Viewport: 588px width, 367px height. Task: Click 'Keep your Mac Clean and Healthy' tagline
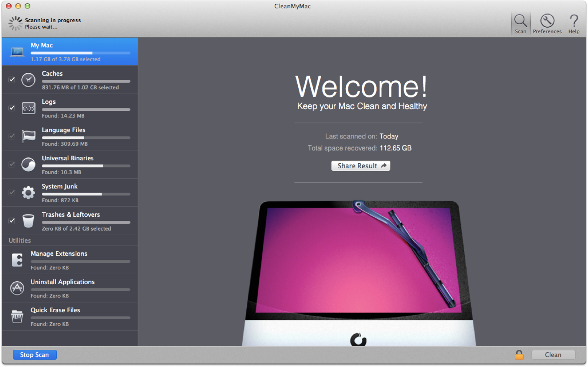362,106
